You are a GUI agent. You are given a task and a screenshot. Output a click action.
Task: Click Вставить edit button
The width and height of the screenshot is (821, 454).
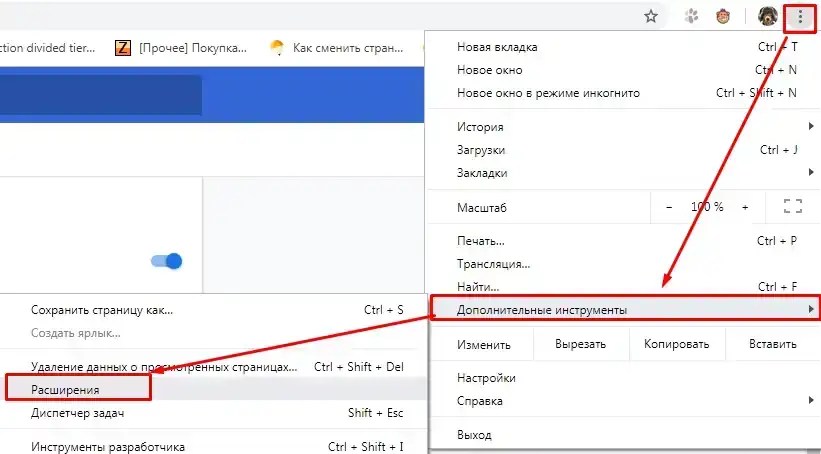(773, 344)
